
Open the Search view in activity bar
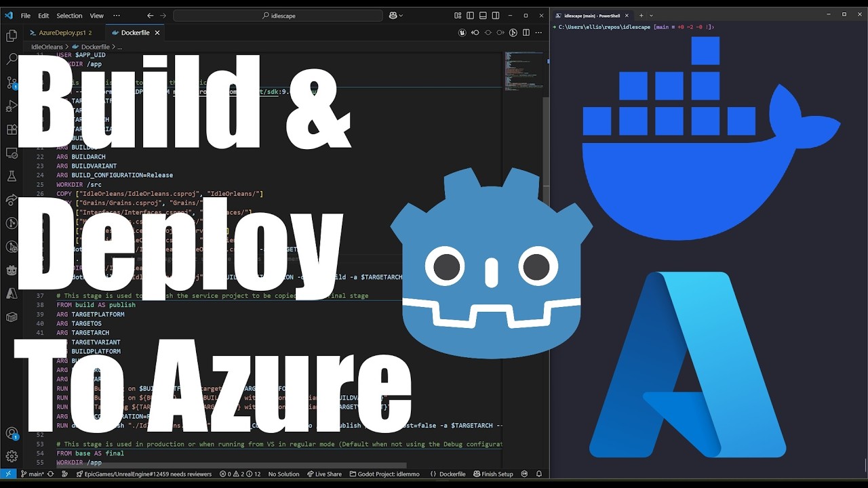click(12, 59)
